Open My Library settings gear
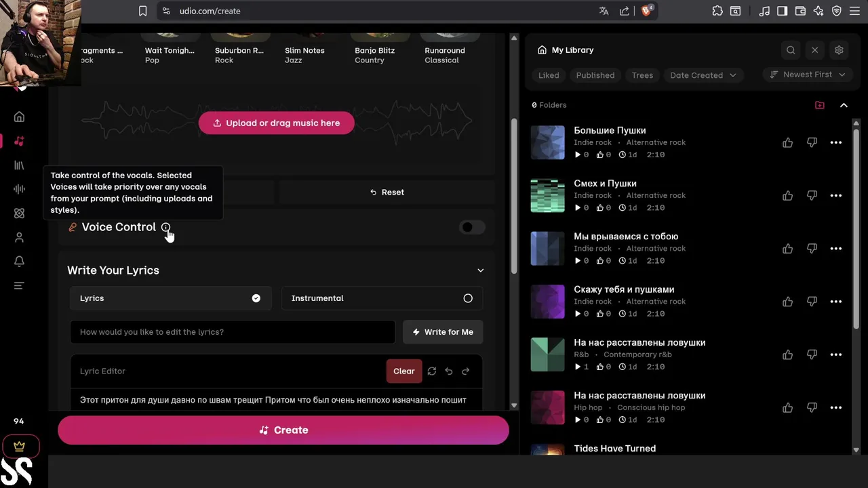The width and height of the screenshot is (868, 488). 839,50
